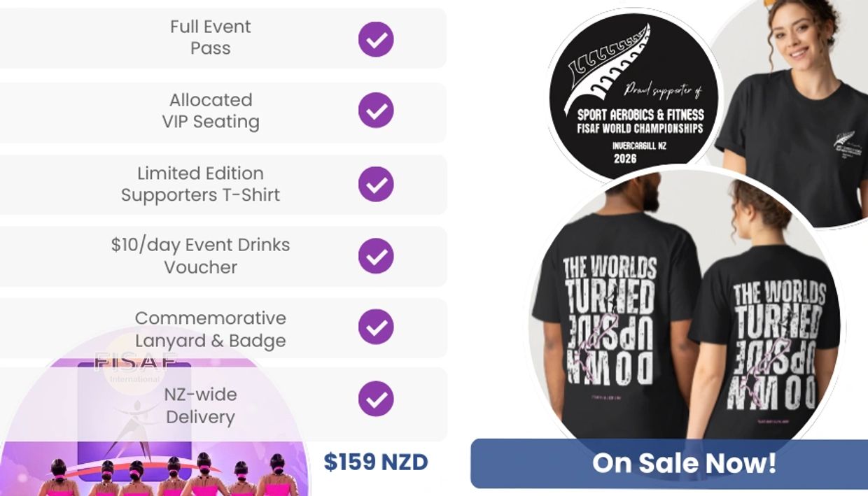Viewport: 868px width, 496px height.
Task: Click the $10/day Event Drinks Voucher text
Action: pyautogui.click(x=200, y=256)
